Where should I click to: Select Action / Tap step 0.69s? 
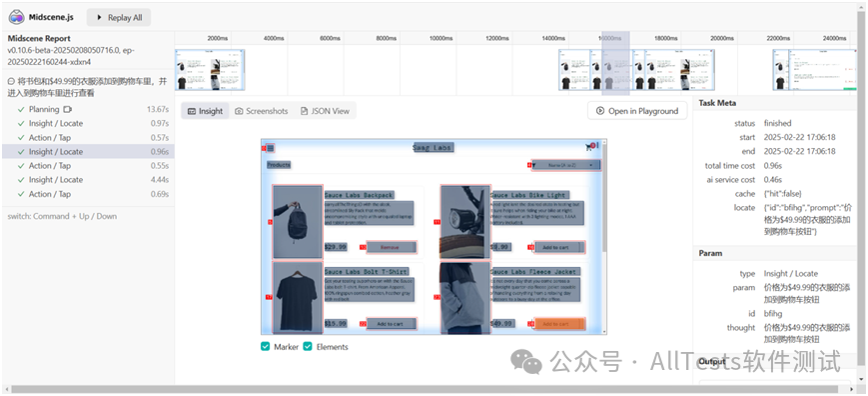(88, 194)
